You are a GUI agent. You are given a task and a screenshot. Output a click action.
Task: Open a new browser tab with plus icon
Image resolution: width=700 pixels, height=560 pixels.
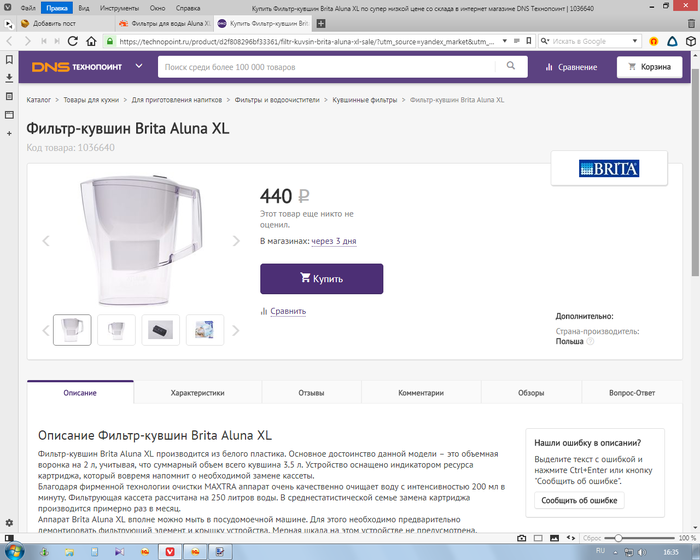pos(320,22)
